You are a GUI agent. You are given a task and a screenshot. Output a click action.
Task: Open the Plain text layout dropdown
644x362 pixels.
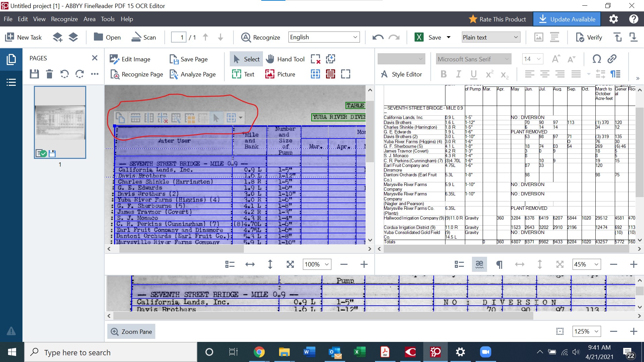[x=490, y=37]
